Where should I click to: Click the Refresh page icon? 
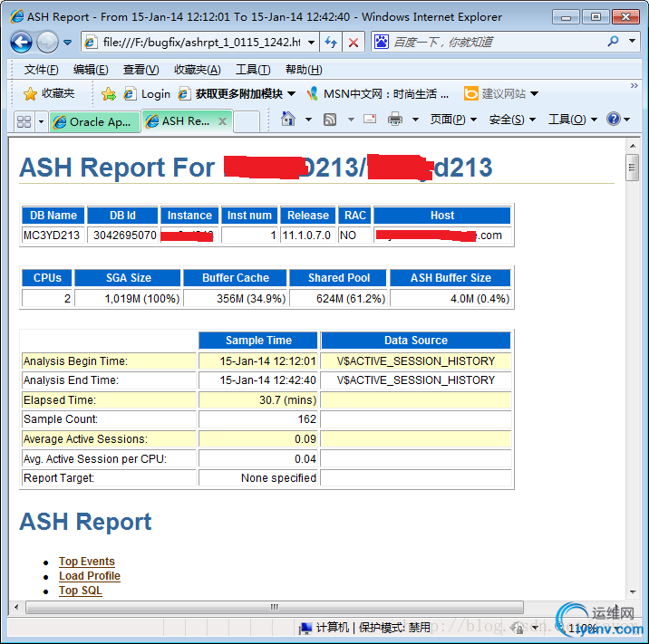331,42
